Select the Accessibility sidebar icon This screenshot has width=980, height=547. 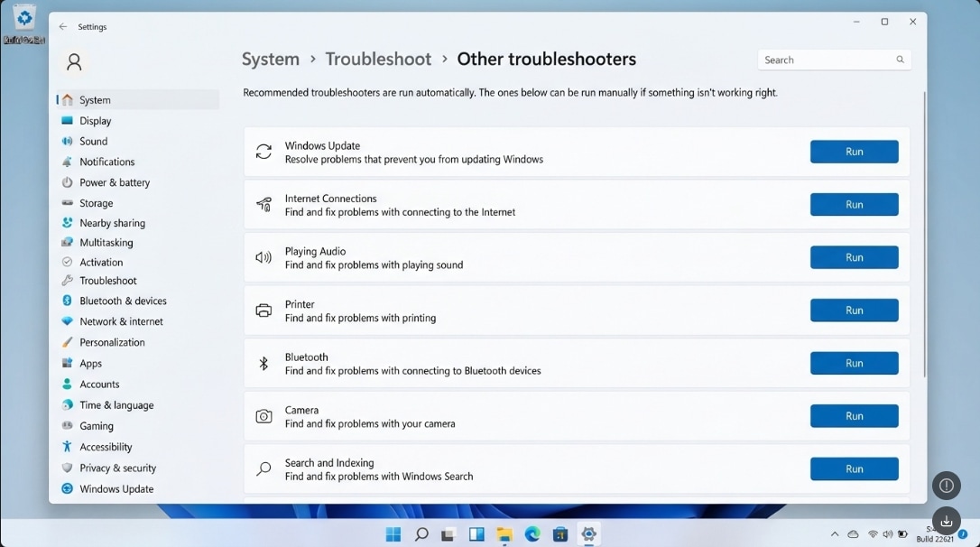[67, 447]
